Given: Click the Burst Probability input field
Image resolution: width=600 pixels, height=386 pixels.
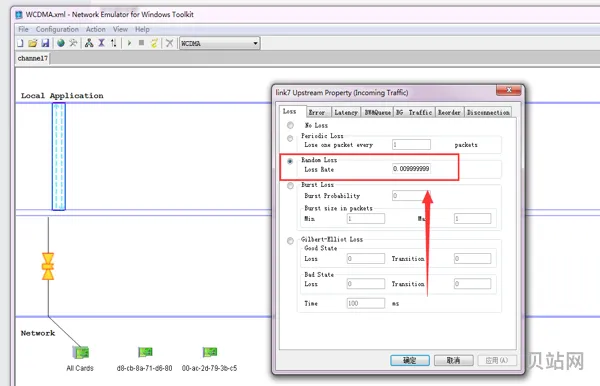Looking at the screenshot, I should pyautogui.click(x=411, y=195).
